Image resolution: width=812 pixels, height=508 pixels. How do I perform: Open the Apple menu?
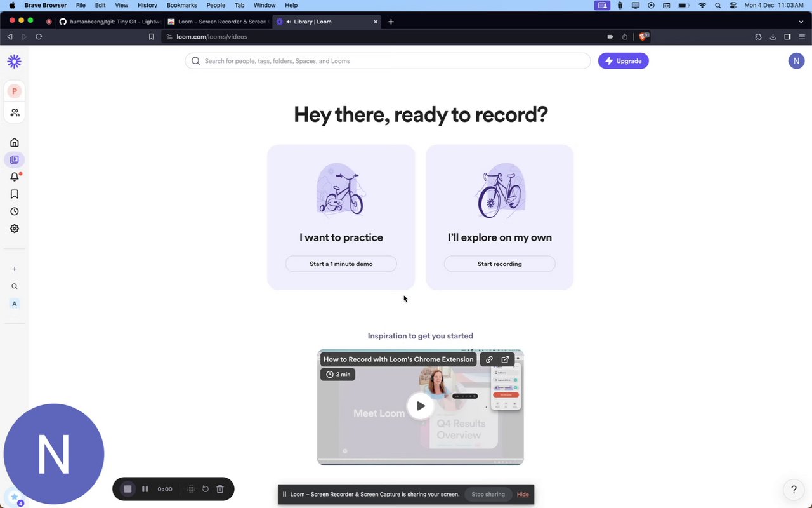[x=12, y=5]
